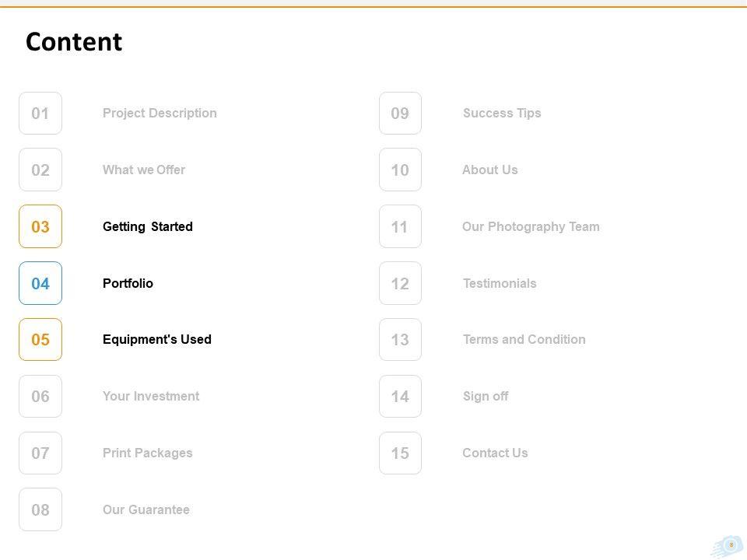Open the Getting Started section
The height and width of the screenshot is (560, 747).
click(x=148, y=226)
